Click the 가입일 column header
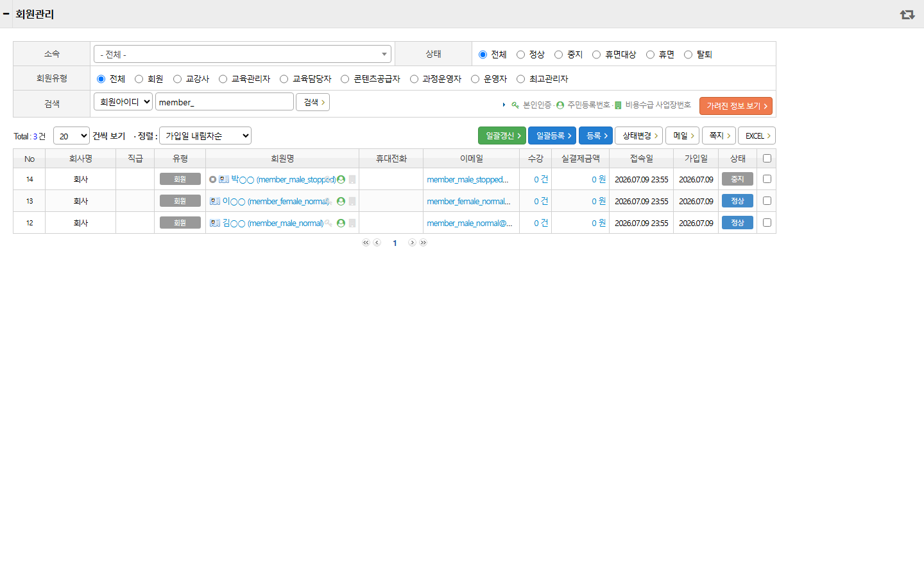924x578 pixels. (x=696, y=159)
